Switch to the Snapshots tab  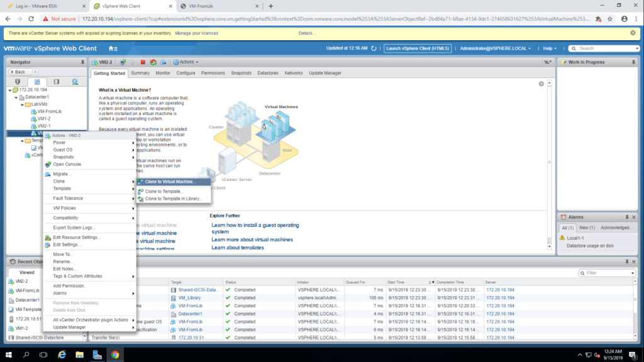241,73
